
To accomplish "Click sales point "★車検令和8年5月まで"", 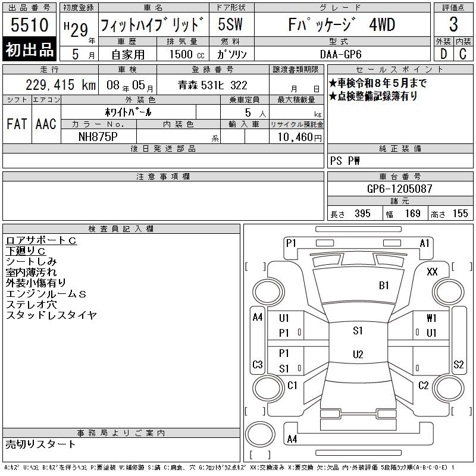I will click(x=378, y=83).
